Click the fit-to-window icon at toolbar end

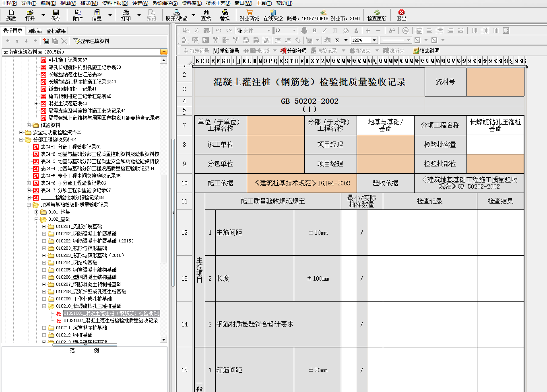[506, 31]
